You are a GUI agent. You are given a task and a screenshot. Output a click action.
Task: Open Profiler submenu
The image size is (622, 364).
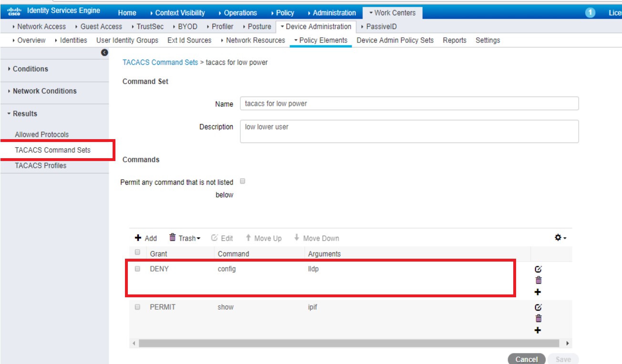[x=219, y=27]
